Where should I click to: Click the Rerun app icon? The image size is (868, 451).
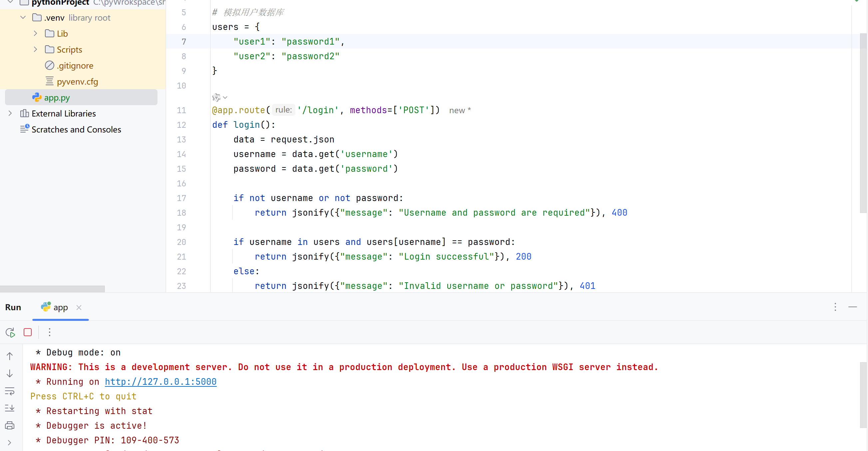tap(10, 333)
